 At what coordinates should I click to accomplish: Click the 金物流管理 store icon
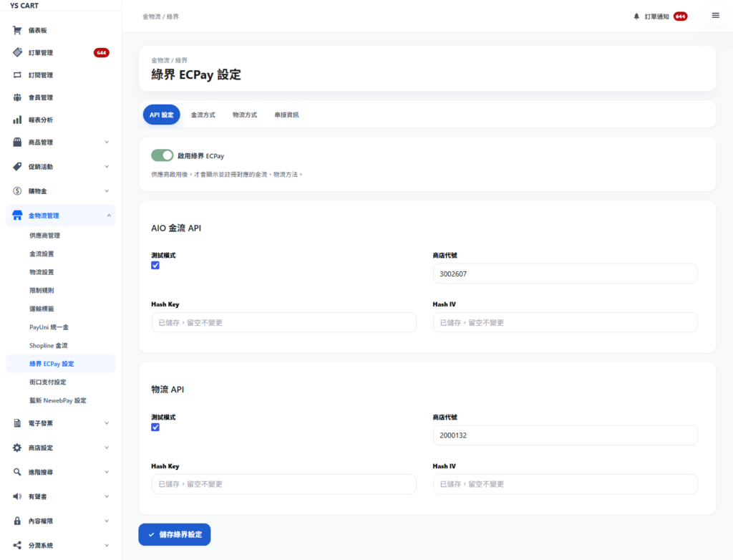point(17,216)
